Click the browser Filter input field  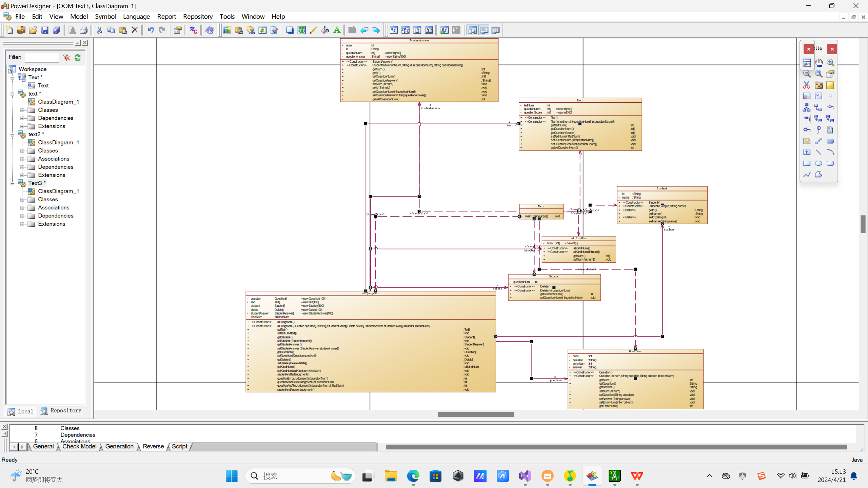click(x=42, y=57)
